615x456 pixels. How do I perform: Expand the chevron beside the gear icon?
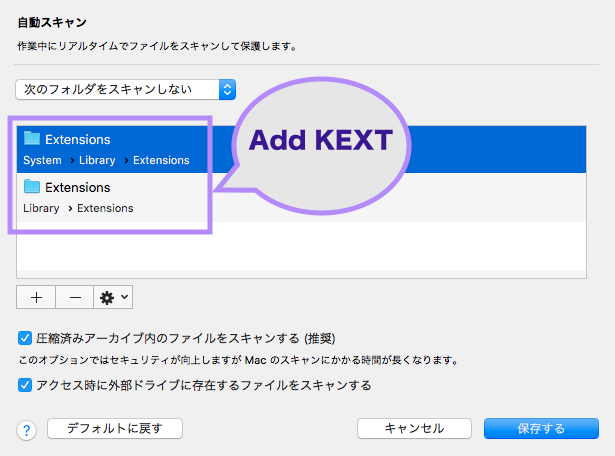126,297
